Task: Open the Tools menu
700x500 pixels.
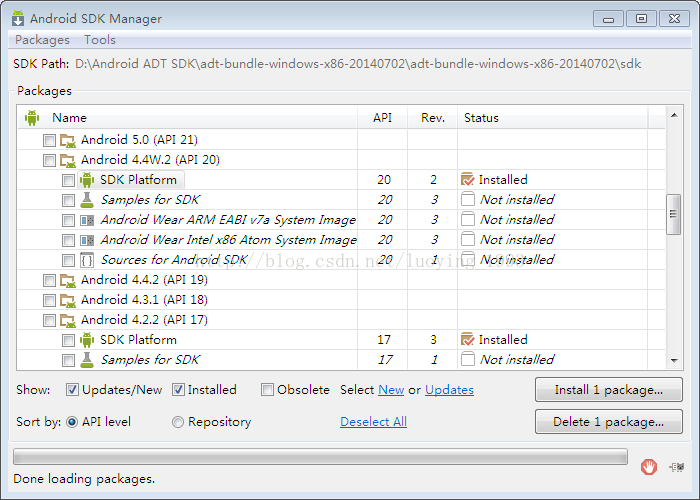Action: (100, 40)
